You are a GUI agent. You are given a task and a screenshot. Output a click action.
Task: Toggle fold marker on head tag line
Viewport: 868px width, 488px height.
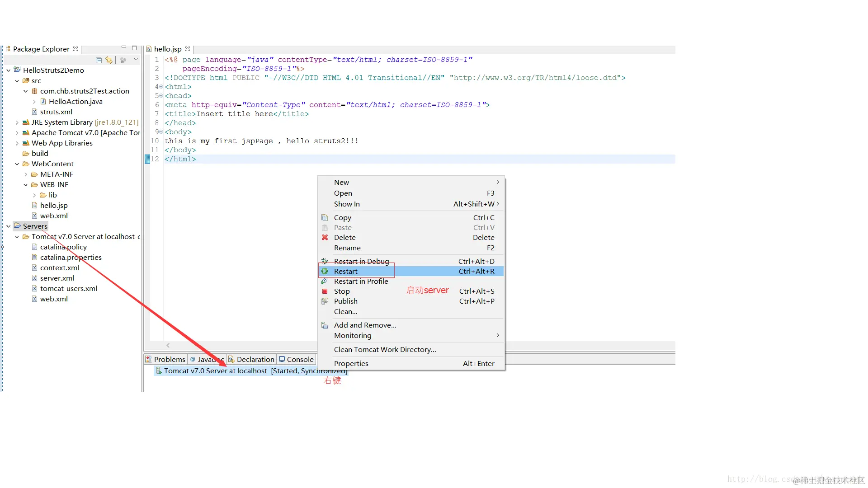point(161,96)
